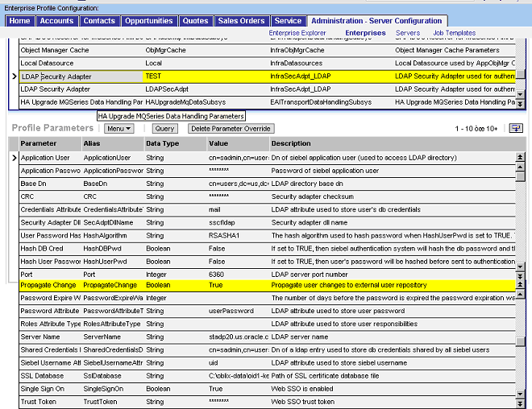
Task: Go to the Job Templates view link
Action: 454,33
